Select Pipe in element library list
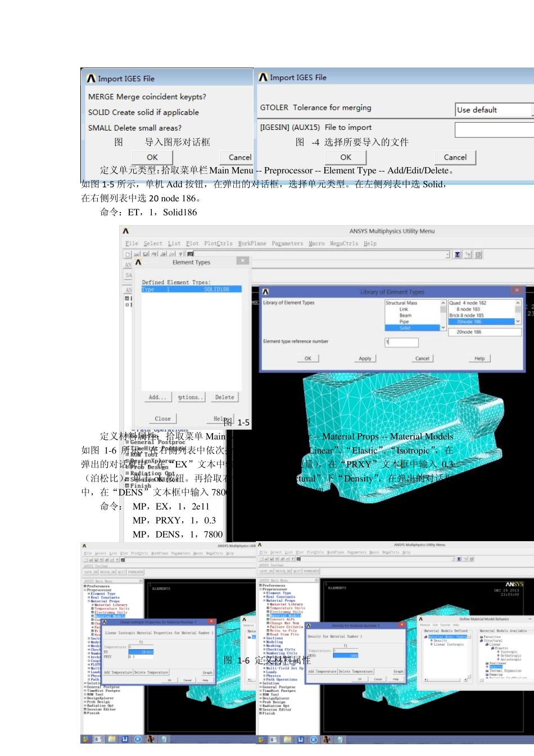The width and height of the screenshot is (534, 756). point(404,322)
